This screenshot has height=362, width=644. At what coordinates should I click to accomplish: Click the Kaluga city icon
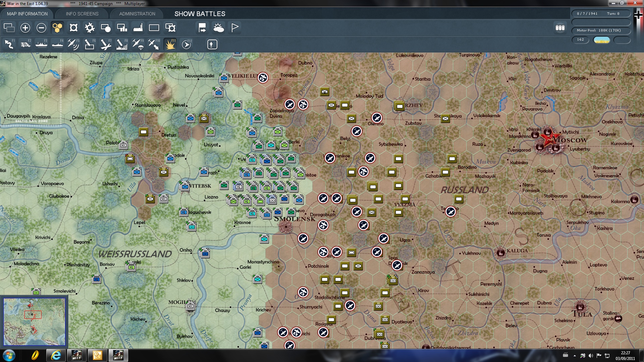point(500,253)
